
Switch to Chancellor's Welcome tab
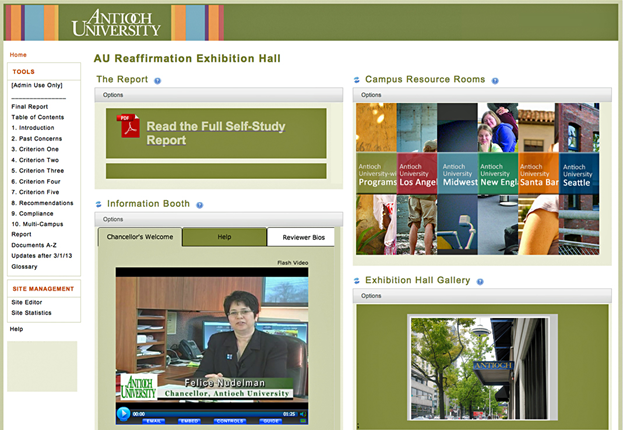[140, 237]
